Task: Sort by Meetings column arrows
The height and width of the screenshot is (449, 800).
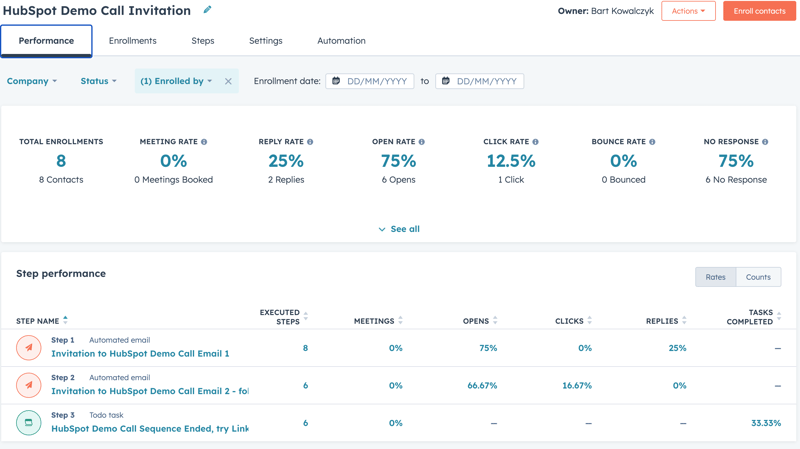Action: [401, 320]
